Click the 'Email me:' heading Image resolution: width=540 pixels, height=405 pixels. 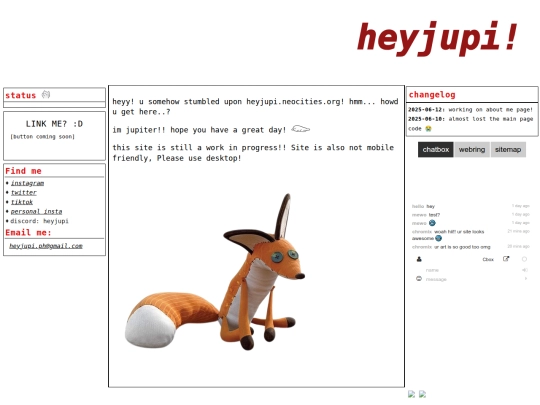[x=28, y=232]
